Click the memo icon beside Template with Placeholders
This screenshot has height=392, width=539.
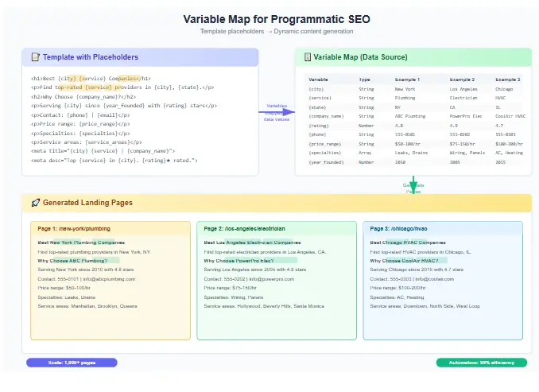click(x=36, y=57)
